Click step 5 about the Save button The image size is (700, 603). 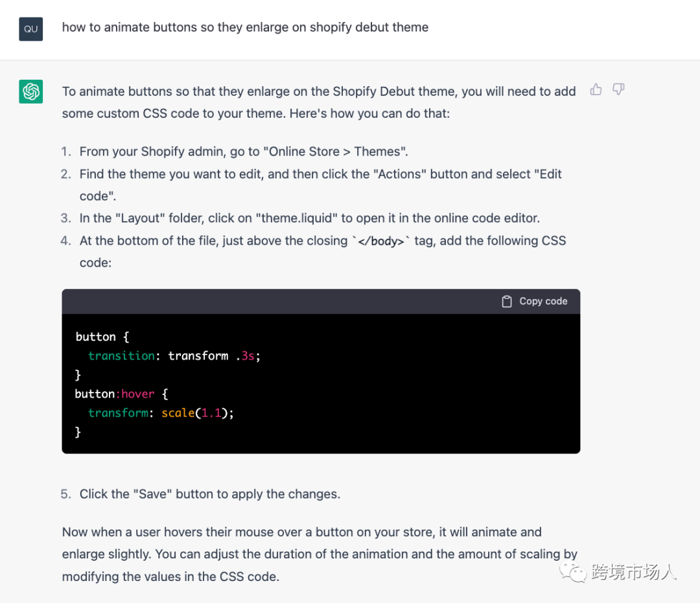pyautogui.click(x=209, y=494)
